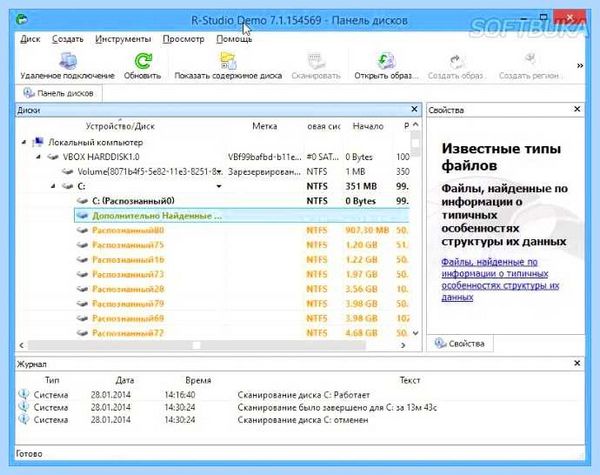This screenshot has height=475, width=600.
Task: Click the drive icon of Распознанный79
Action: point(82,304)
